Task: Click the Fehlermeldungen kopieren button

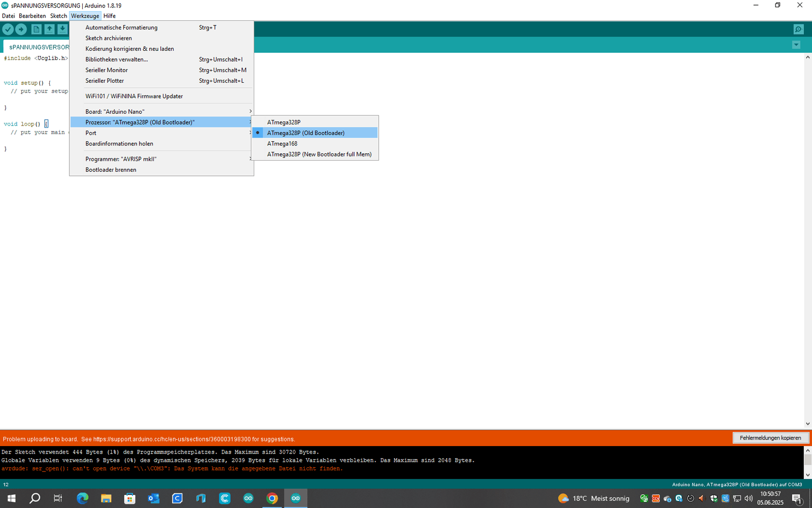Action: click(x=770, y=438)
